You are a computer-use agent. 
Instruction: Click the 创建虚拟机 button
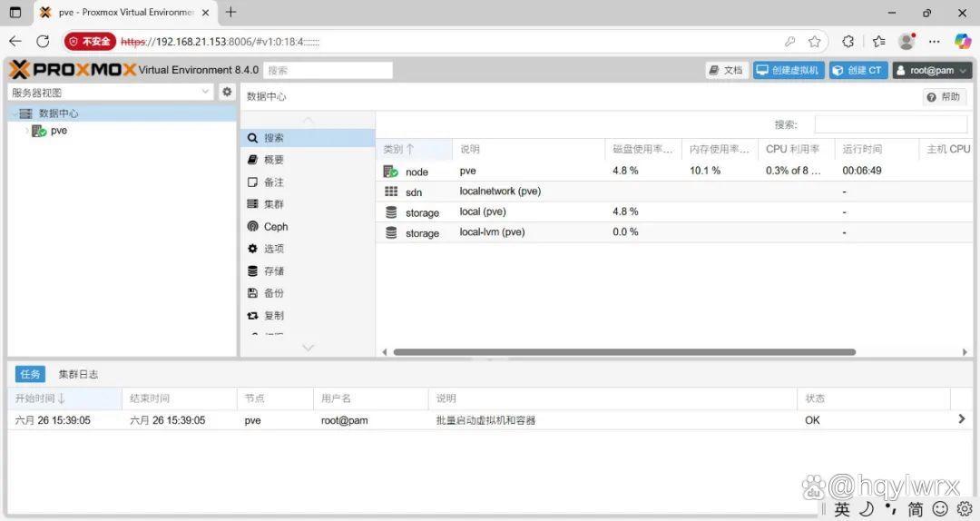[789, 70]
